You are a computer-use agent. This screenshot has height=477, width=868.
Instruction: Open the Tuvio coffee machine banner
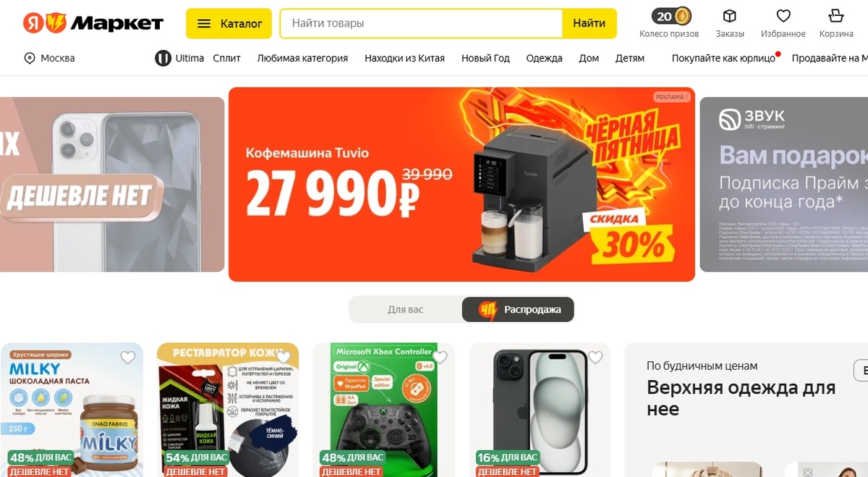point(461,185)
